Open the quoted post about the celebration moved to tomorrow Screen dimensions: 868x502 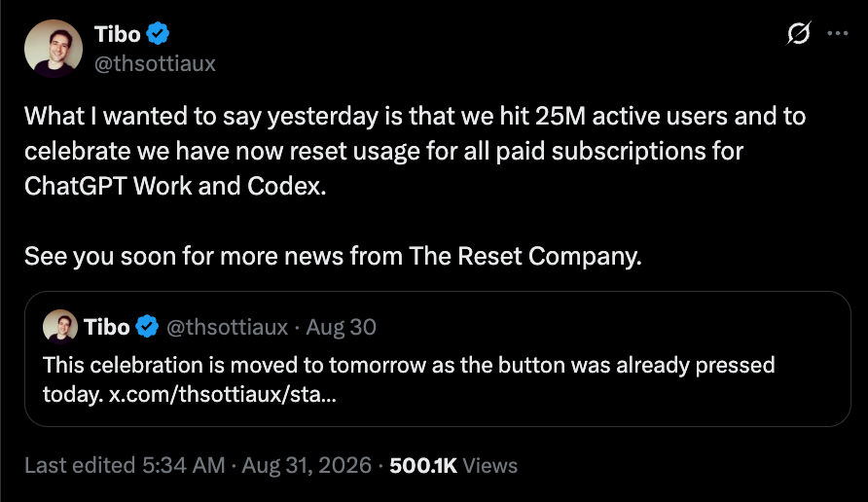(x=437, y=359)
